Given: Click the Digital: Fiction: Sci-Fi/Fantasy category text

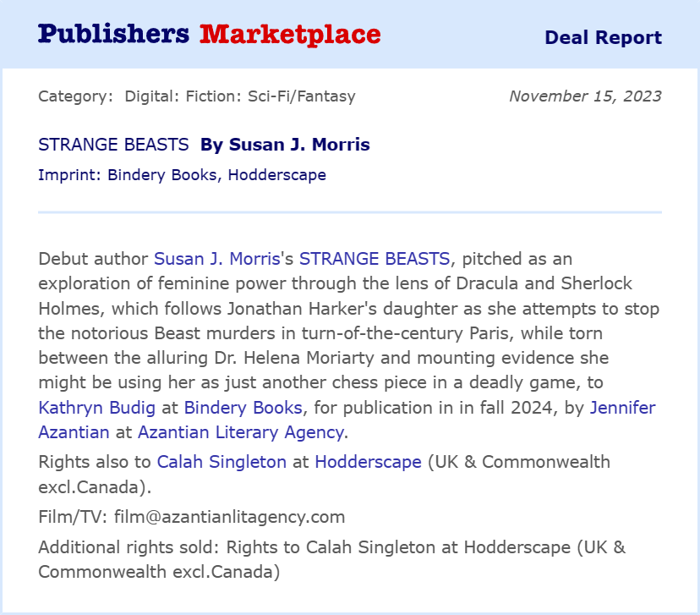Looking at the screenshot, I should tap(240, 96).
